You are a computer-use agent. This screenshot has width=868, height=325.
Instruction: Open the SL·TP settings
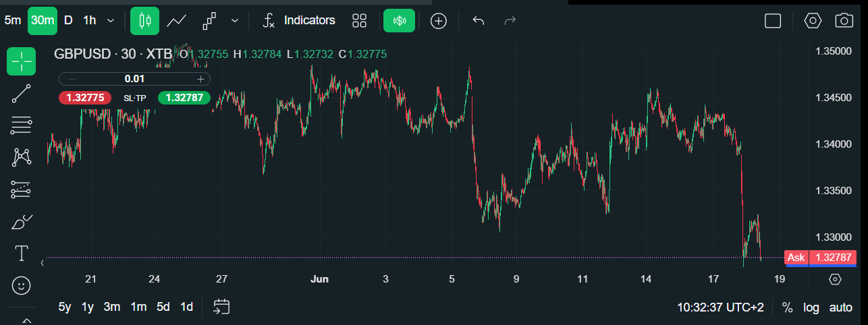134,98
